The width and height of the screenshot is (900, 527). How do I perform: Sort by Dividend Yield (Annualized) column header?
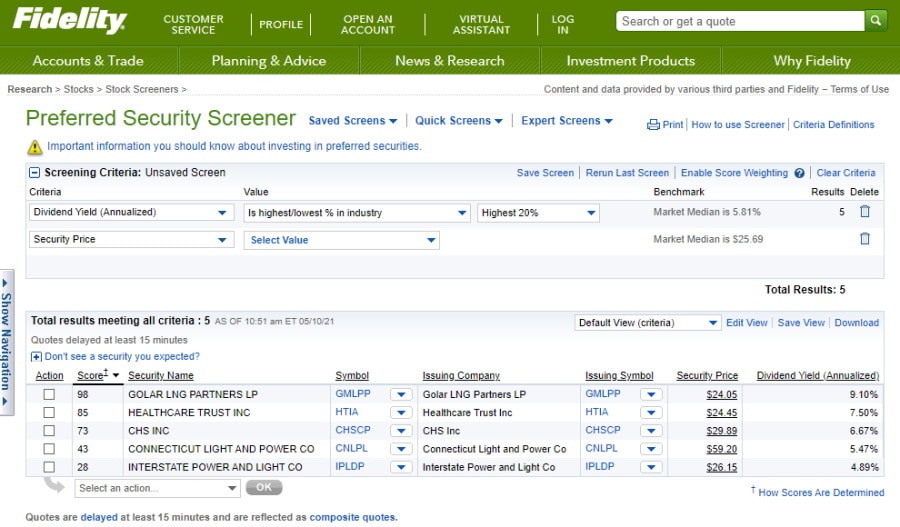coord(817,375)
